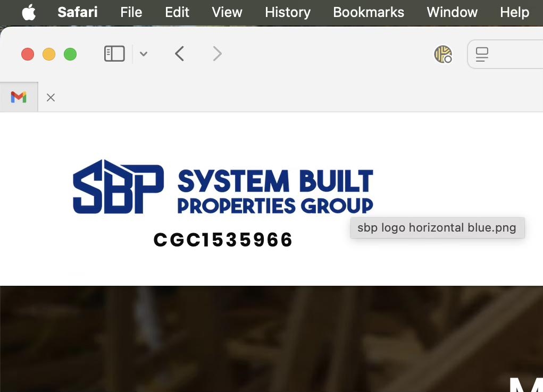Open the Help menu
This screenshot has height=392, width=543.
tap(514, 12)
